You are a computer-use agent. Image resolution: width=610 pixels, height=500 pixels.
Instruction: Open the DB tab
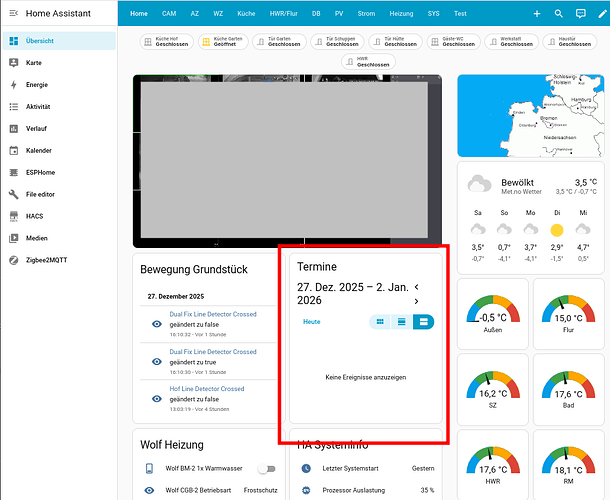click(316, 14)
